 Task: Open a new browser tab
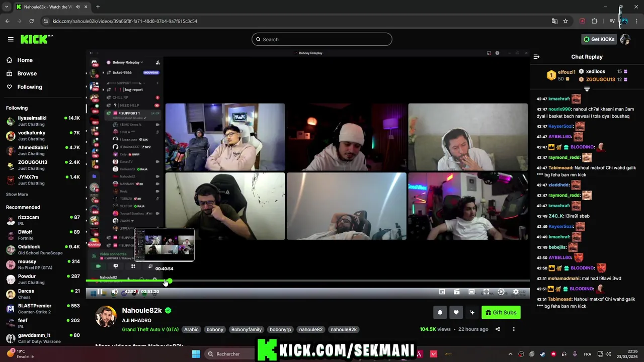[x=98, y=7]
